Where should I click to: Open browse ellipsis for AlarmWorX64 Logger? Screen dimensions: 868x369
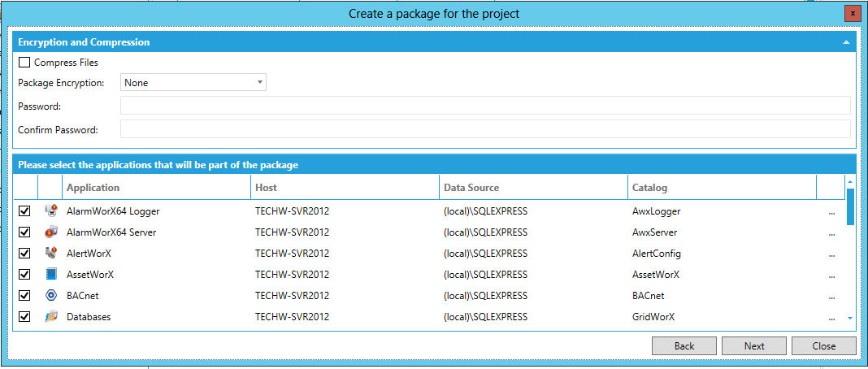coord(831,212)
